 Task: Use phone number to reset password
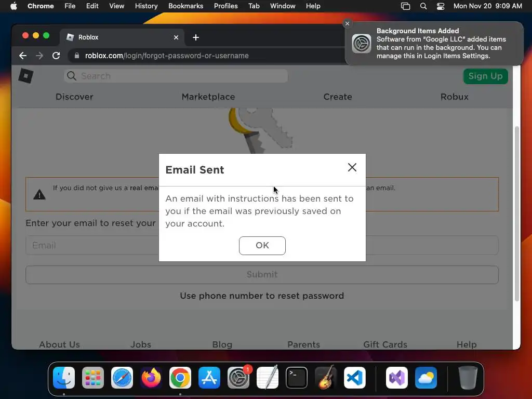point(262,296)
